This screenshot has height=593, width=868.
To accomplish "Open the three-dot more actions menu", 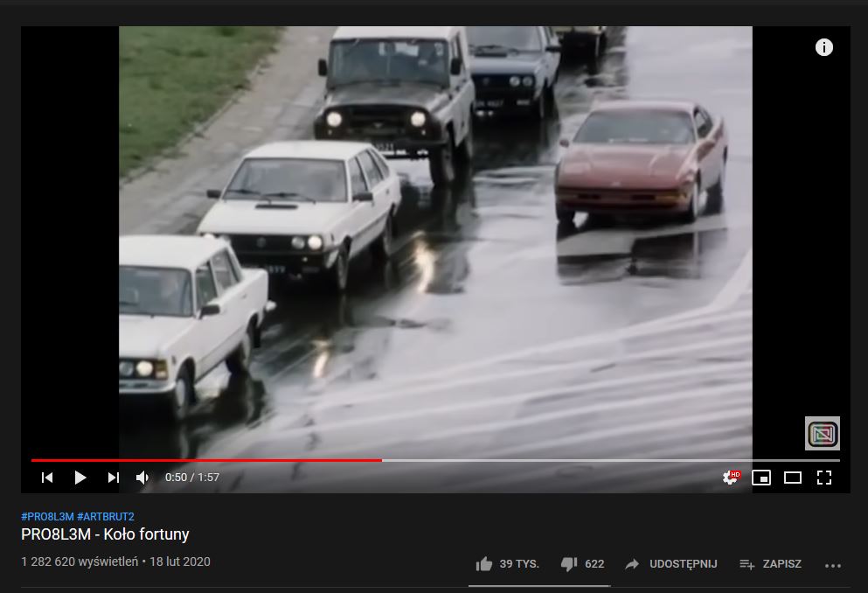I will pos(832,565).
